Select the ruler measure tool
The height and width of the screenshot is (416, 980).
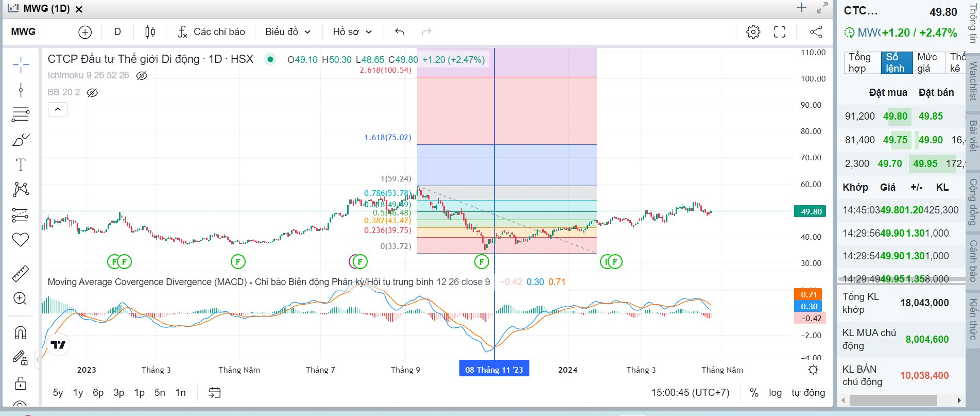point(21,273)
